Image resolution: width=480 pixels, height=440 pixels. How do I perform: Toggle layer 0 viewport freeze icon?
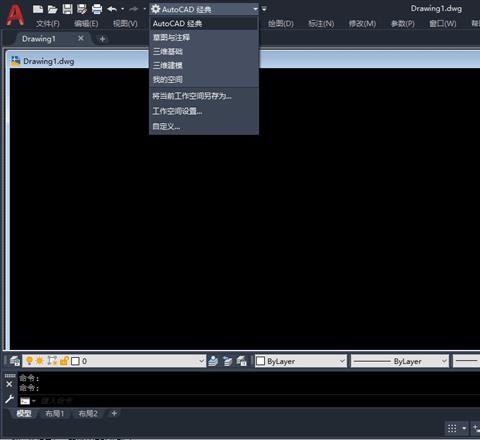(52, 361)
